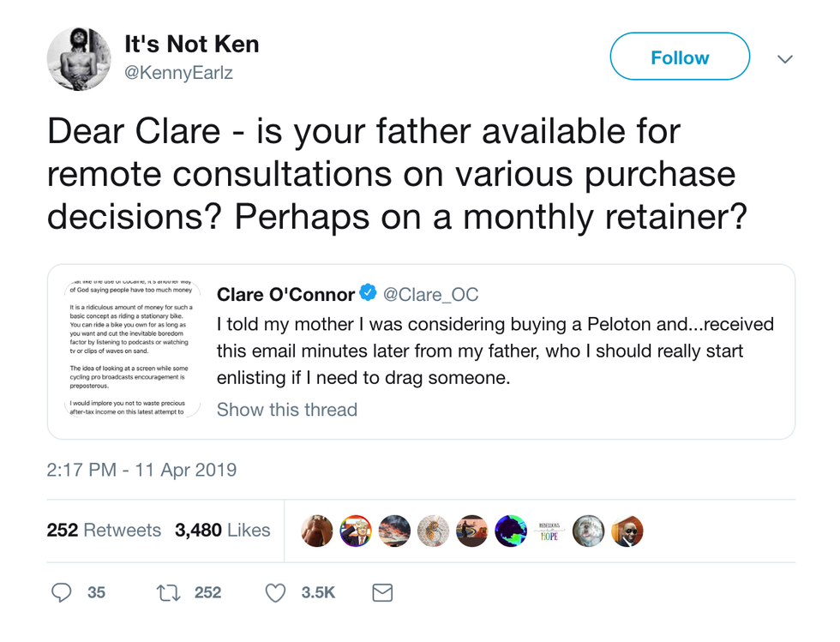840x642 pixels.
Task: Click the reply speech bubble icon
Action: pyautogui.click(x=62, y=592)
